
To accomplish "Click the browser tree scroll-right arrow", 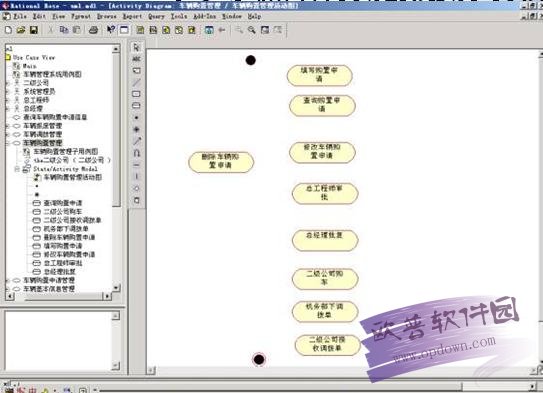I will 107,296.
